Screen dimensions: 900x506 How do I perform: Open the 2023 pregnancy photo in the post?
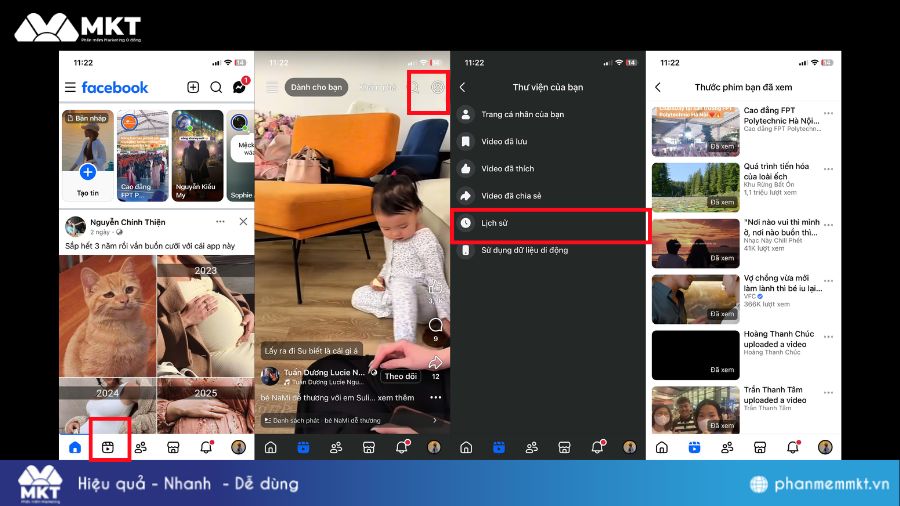(x=206, y=316)
